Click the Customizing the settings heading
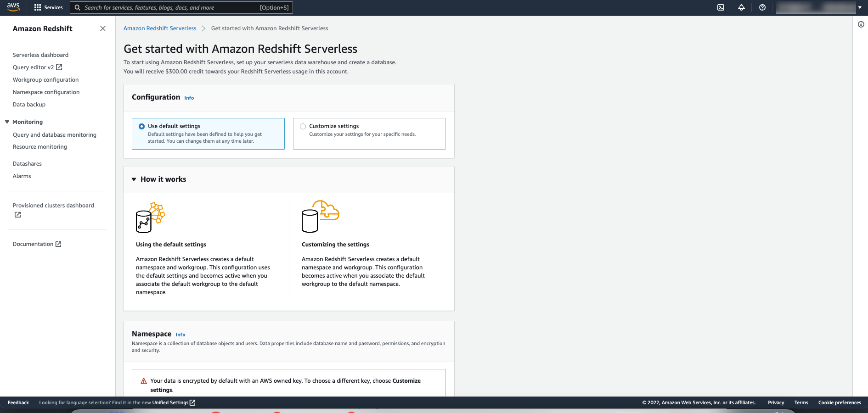Viewport: 868px width, 413px height. (335, 244)
